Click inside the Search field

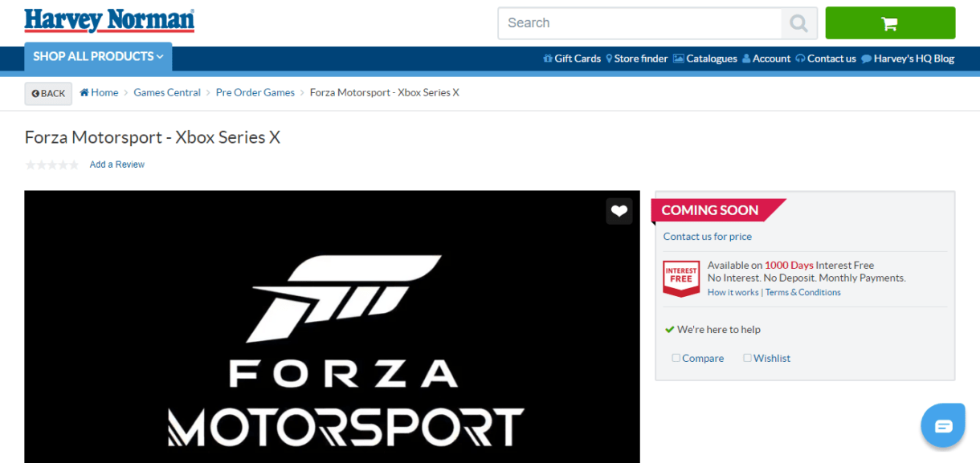pos(640,23)
